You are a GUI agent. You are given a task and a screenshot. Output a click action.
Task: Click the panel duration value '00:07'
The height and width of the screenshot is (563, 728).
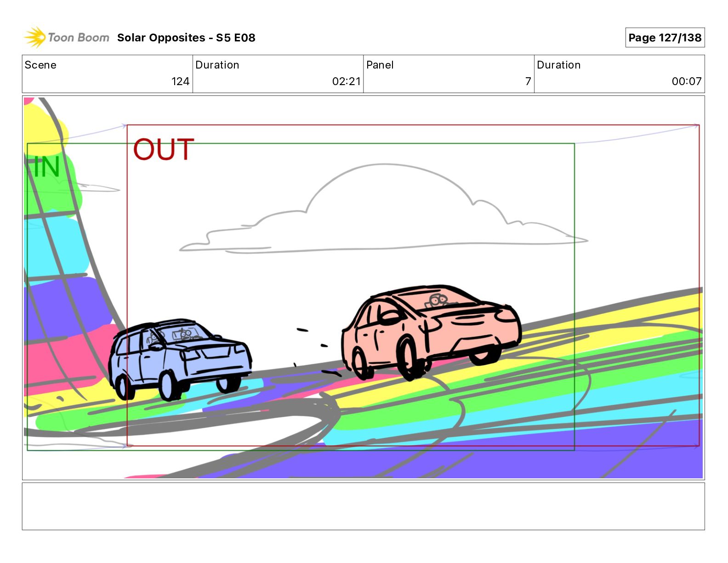(687, 81)
